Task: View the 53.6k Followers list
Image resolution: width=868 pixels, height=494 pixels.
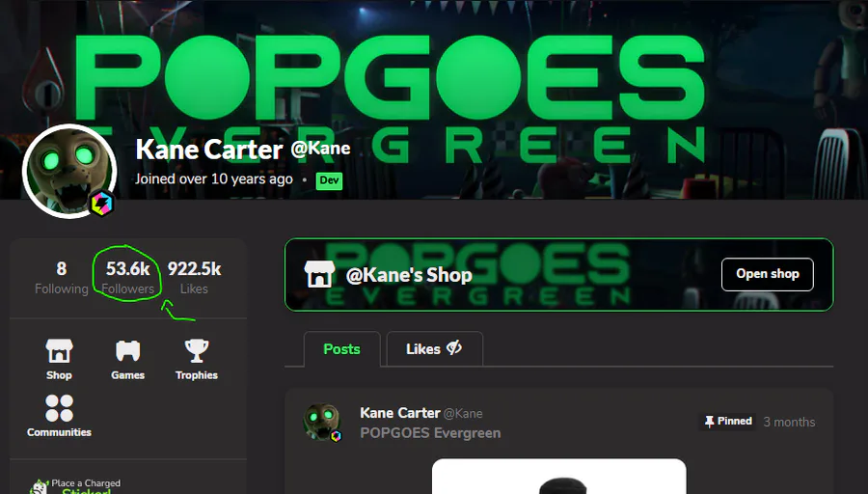Action: pyautogui.click(x=128, y=278)
